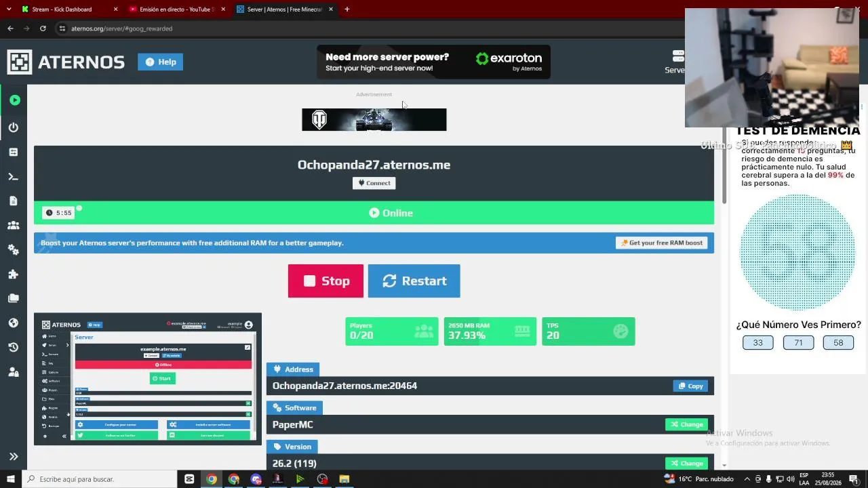Viewport: 868px width, 488px height.
Task: Open the Players group icon in sidebar
Action: pyautogui.click(x=14, y=225)
